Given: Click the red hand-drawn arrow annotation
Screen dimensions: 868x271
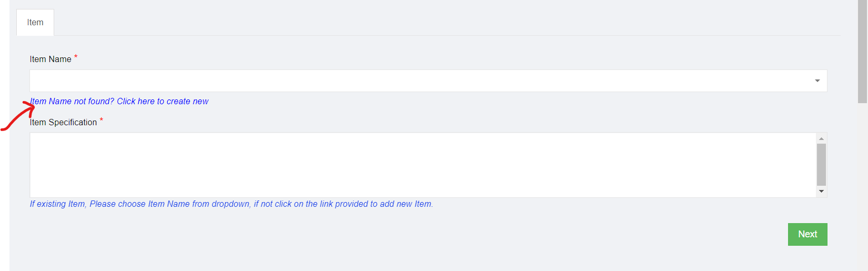Looking at the screenshot, I should pos(17,118).
